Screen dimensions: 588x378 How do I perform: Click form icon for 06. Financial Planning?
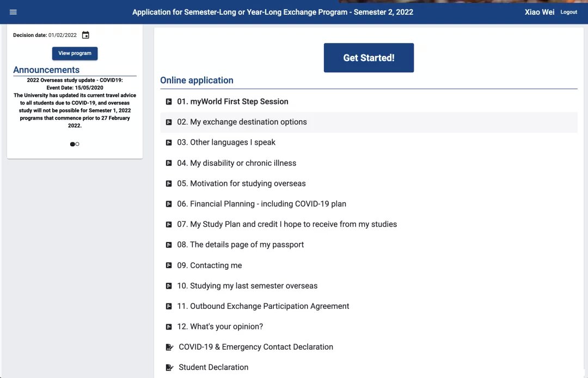tap(169, 204)
